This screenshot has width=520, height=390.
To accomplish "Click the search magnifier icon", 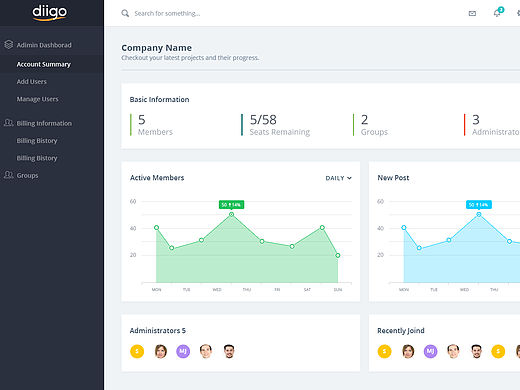I will tap(125, 13).
